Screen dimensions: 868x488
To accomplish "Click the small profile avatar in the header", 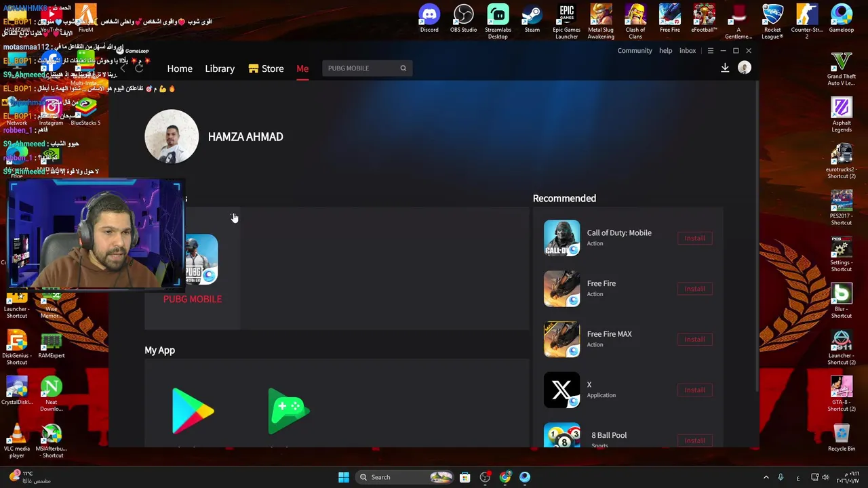I will pyautogui.click(x=745, y=68).
